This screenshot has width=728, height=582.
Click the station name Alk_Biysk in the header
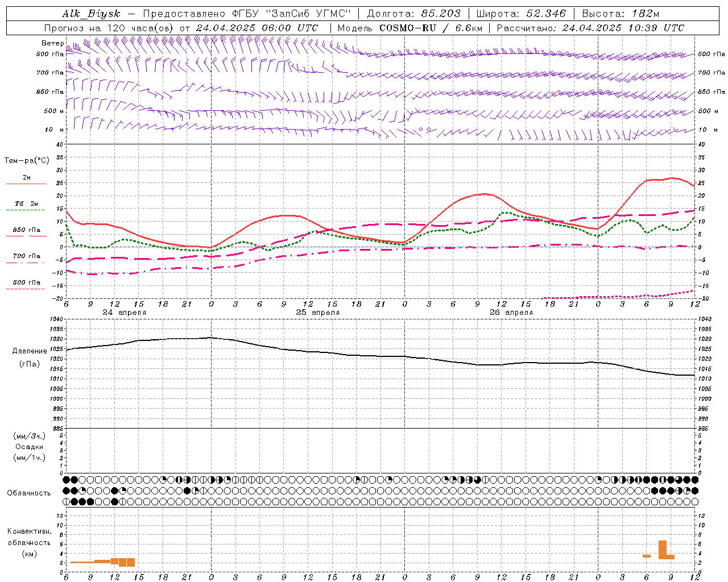pos(91,14)
